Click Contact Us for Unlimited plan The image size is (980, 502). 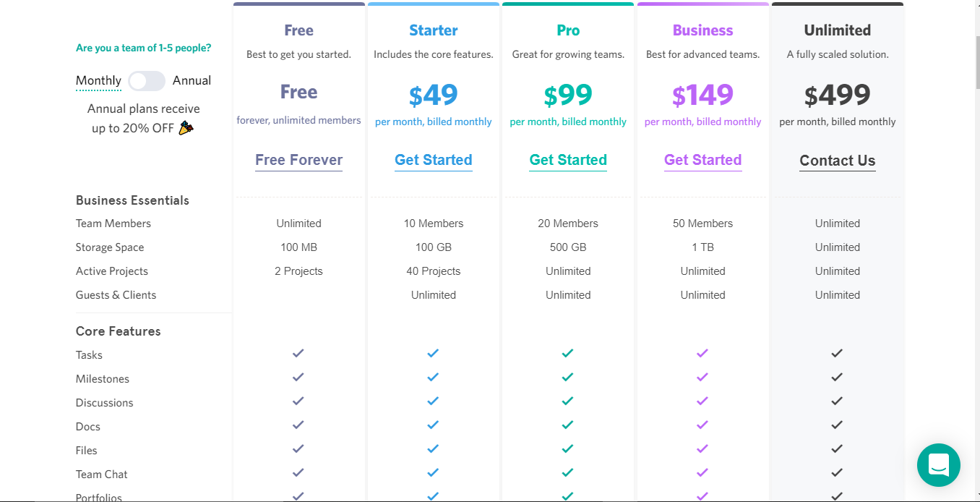click(837, 161)
